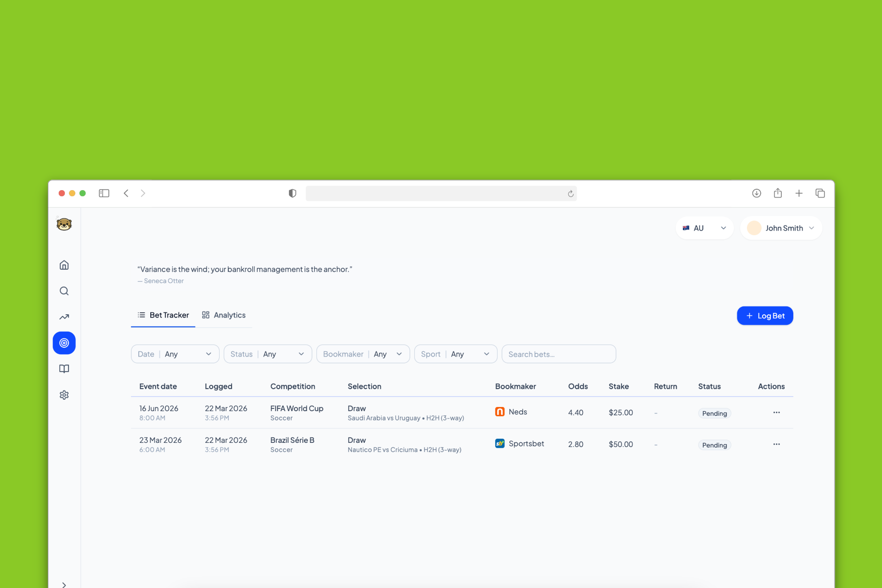This screenshot has width=882, height=588.
Task: Switch to the Analytics tab
Action: pos(224,315)
